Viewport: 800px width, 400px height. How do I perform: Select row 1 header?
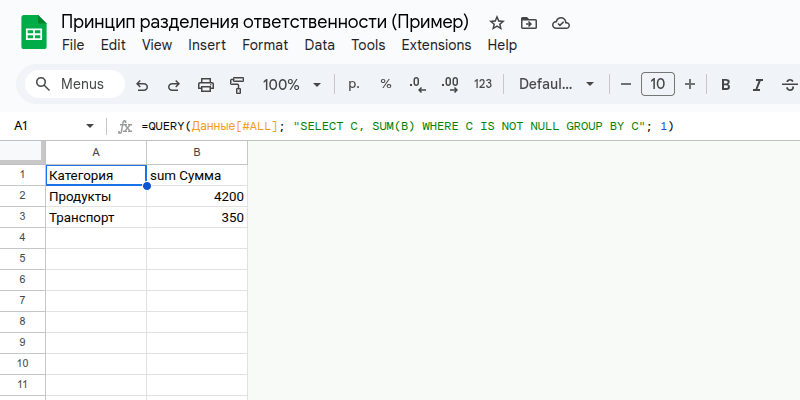(22, 175)
